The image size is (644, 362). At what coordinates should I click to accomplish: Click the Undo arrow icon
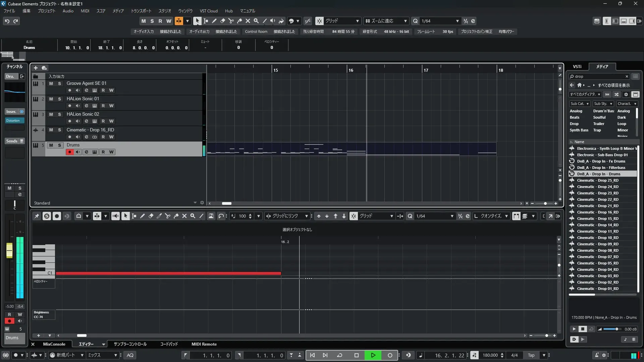[x=7, y=21]
